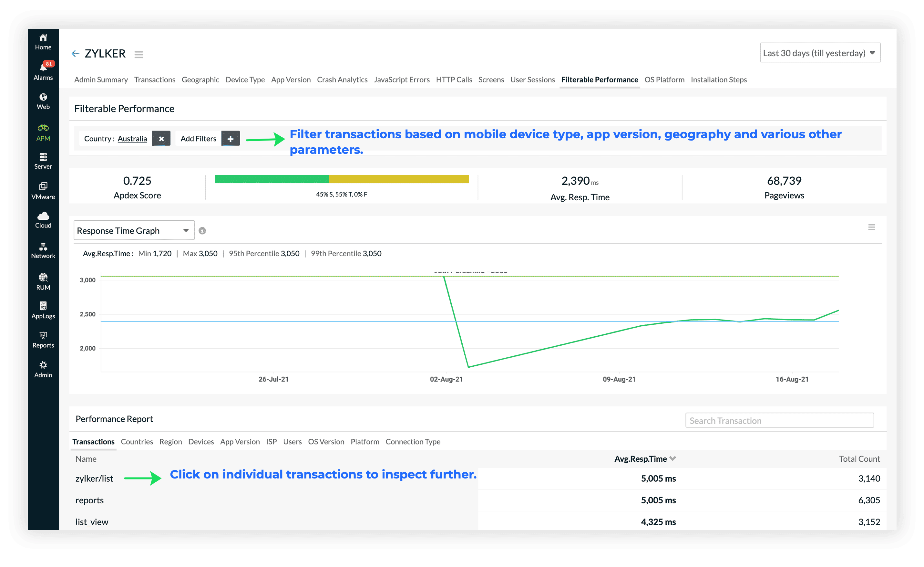Click the Search Transaction input field

click(x=779, y=420)
